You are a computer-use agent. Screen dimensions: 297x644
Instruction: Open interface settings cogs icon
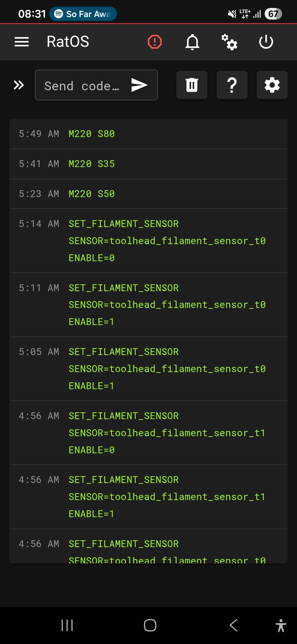click(229, 42)
